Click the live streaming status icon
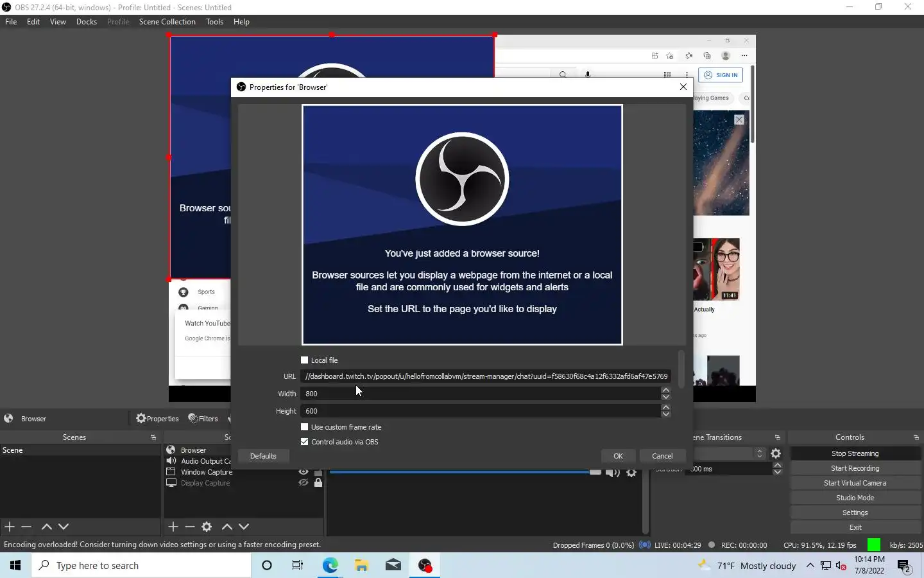The width and height of the screenshot is (924, 578). click(645, 545)
